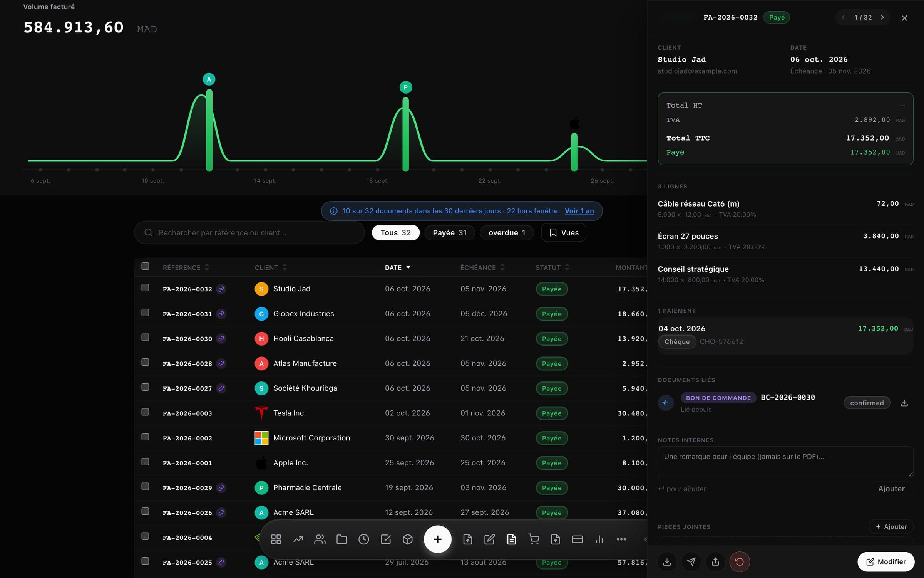Tick the select-all checkbox in table header
Screen dimensions: 924x578
click(x=145, y=266)
